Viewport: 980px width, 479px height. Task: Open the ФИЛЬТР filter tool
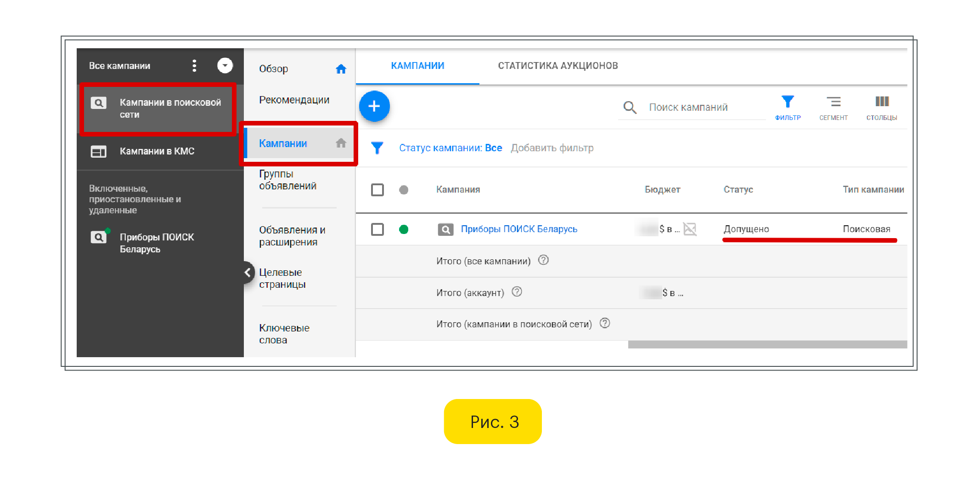[788, 107]
